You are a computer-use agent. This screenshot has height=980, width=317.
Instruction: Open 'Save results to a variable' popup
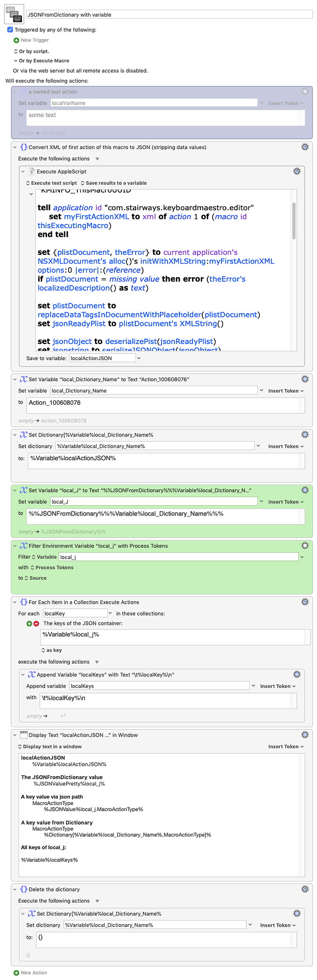click(114, 183)
